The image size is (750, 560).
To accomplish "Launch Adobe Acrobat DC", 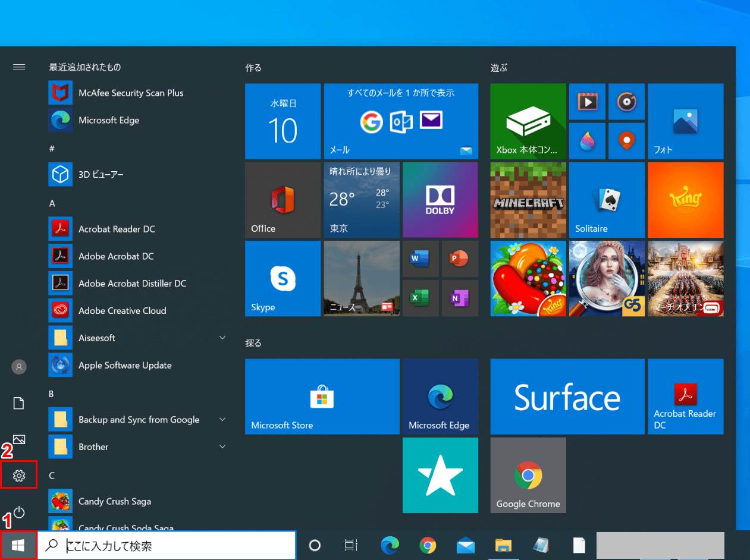I will click(140, 256).
